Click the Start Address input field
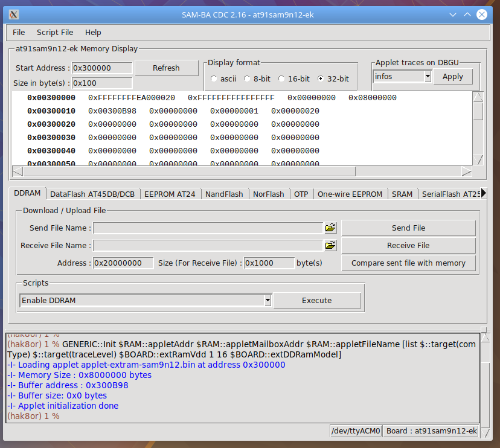This screenshot has height=448, width=500. tap(101, 68)
